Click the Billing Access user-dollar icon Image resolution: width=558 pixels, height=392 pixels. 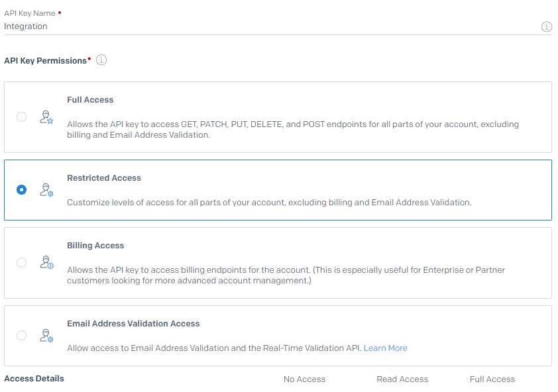coord(46,262)
